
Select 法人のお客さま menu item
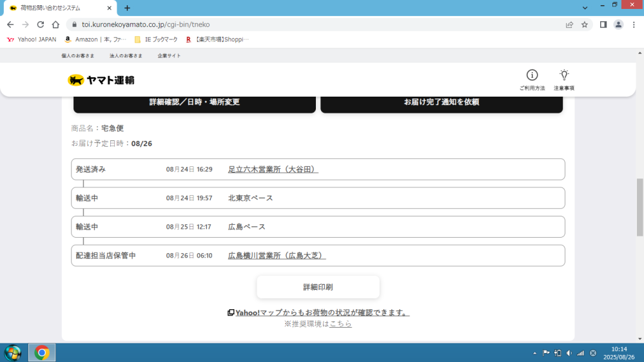pyautogui.click(x=126, y=56)
